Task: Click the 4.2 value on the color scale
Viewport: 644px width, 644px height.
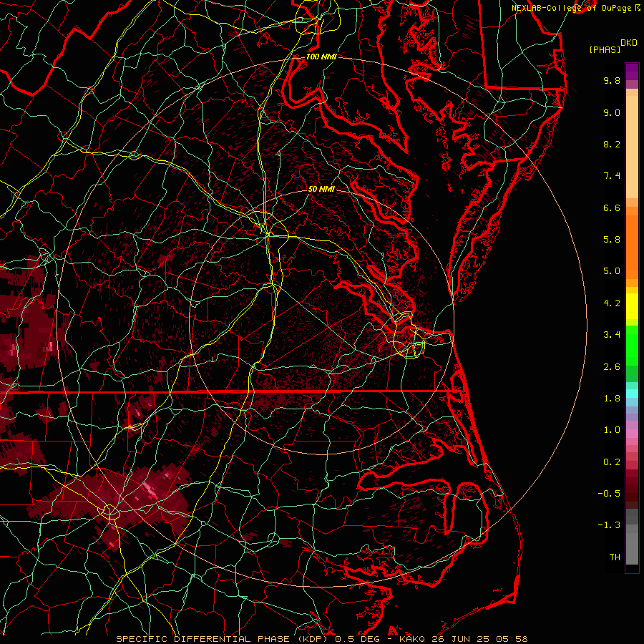Action: coord(612,303)
